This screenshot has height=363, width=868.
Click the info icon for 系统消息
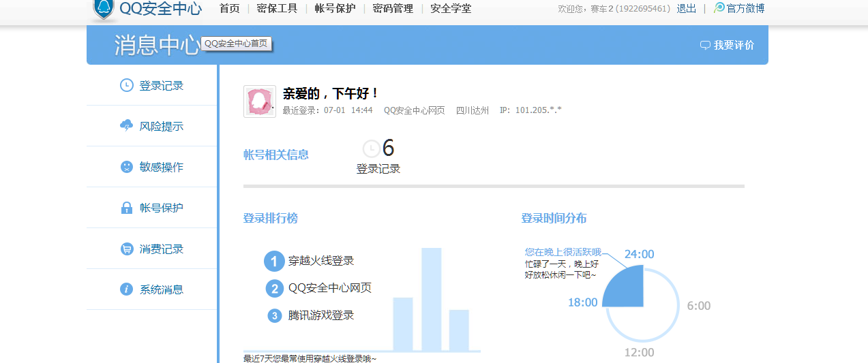(x=126, y=289)
